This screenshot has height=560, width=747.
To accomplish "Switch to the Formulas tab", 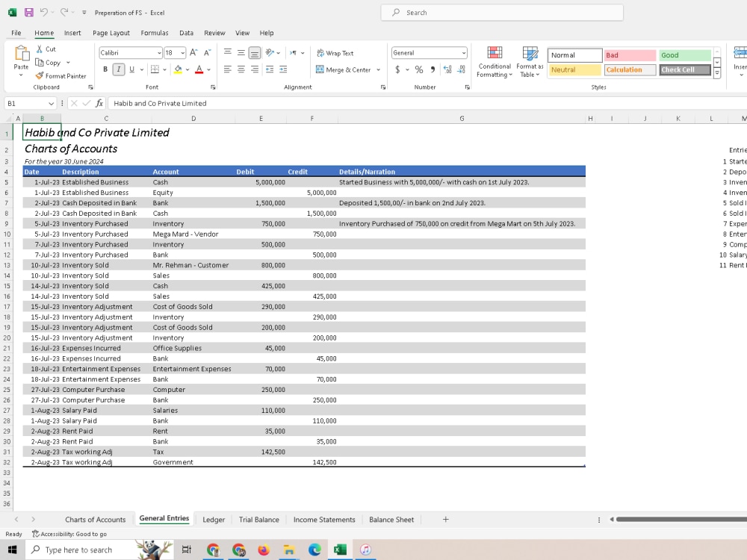I will 155,33.
